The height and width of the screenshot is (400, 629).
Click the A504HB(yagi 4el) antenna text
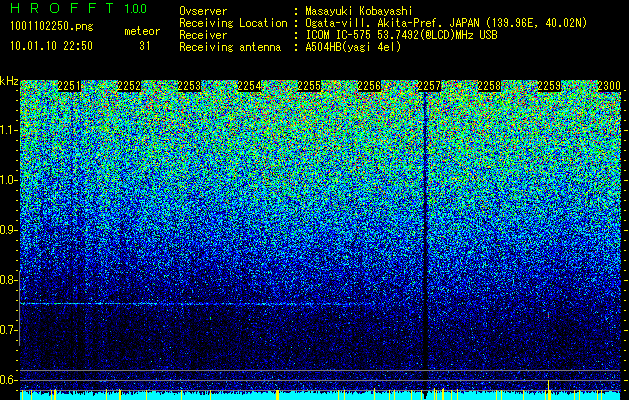[x=353, y=47]
